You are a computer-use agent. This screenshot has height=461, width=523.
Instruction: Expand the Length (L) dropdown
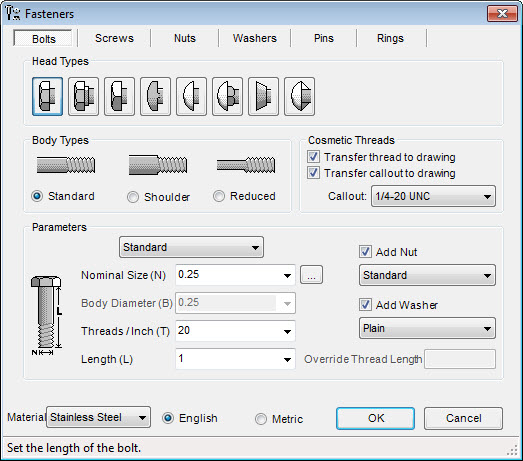(x=287, y=359)
